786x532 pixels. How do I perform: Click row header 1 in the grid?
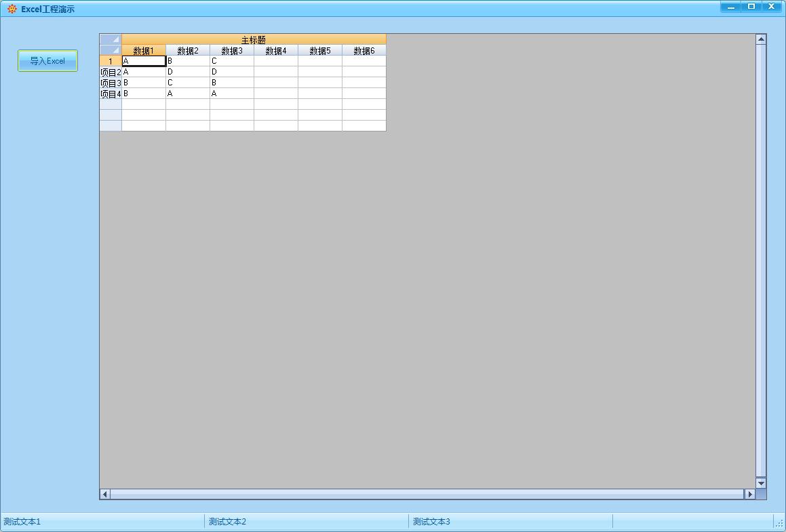coord(110,61)
